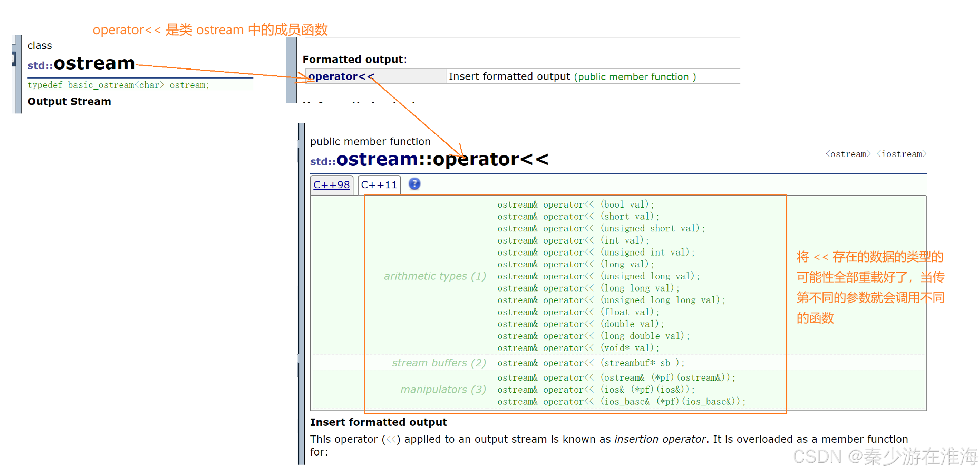Image resolution: width=980 pixels, height=472 pixels.
Task: Click the std::ostream::operator<< page heading
Action: [x=429, y=159]
